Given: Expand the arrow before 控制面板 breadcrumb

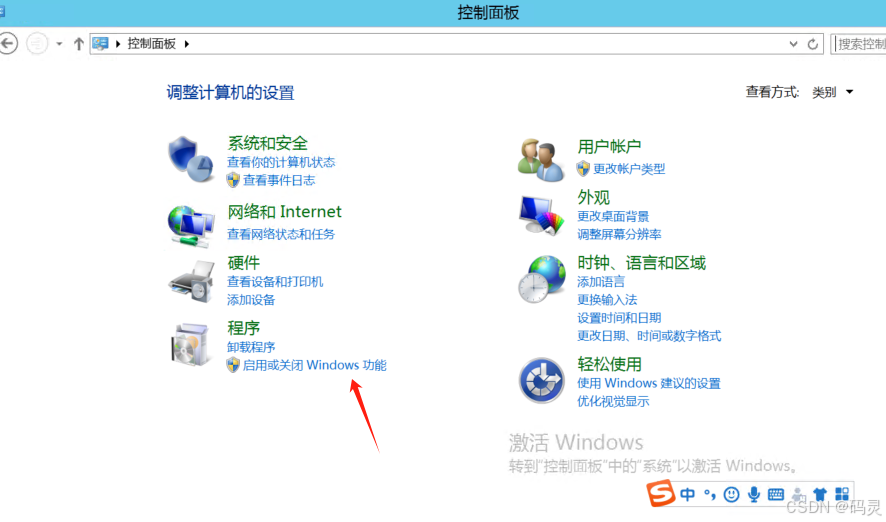Looking at the screenshot, I should (x=118, y=44).
